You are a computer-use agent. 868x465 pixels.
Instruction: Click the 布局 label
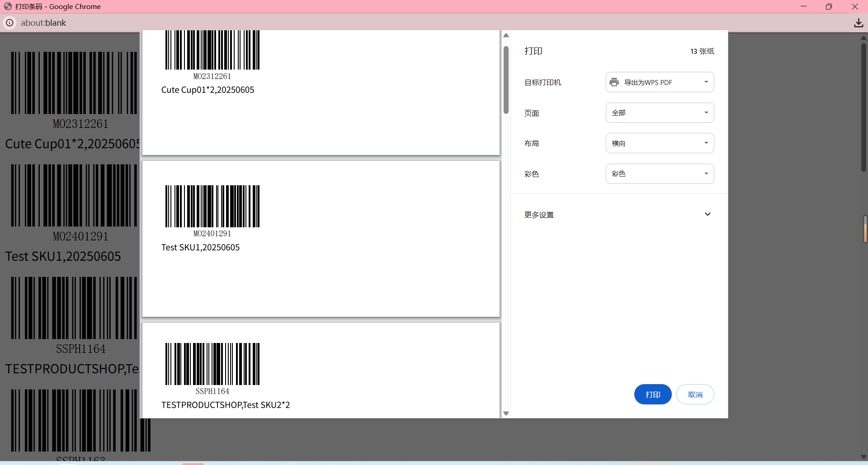point(531,143)
